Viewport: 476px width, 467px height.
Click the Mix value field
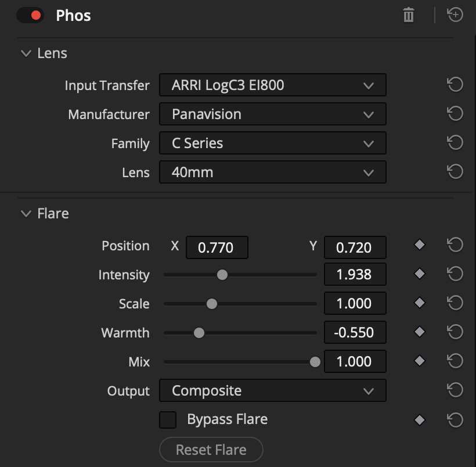[355, 361]
